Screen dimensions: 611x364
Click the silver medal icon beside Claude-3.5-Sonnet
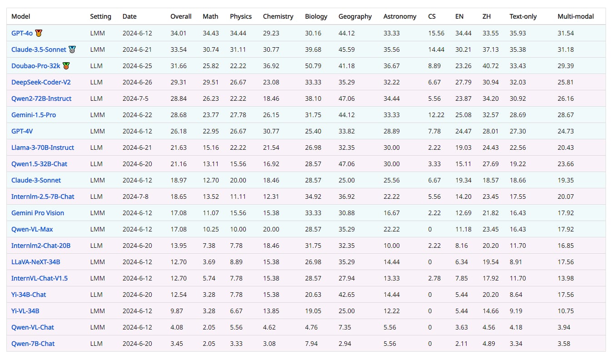point(72,49)
